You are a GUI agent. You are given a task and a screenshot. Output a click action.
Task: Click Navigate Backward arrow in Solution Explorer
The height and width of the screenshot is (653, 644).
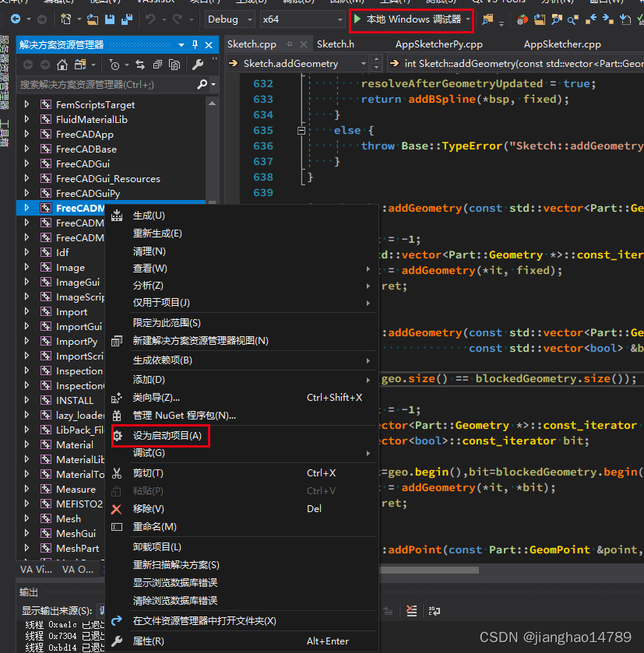[27, 65]
